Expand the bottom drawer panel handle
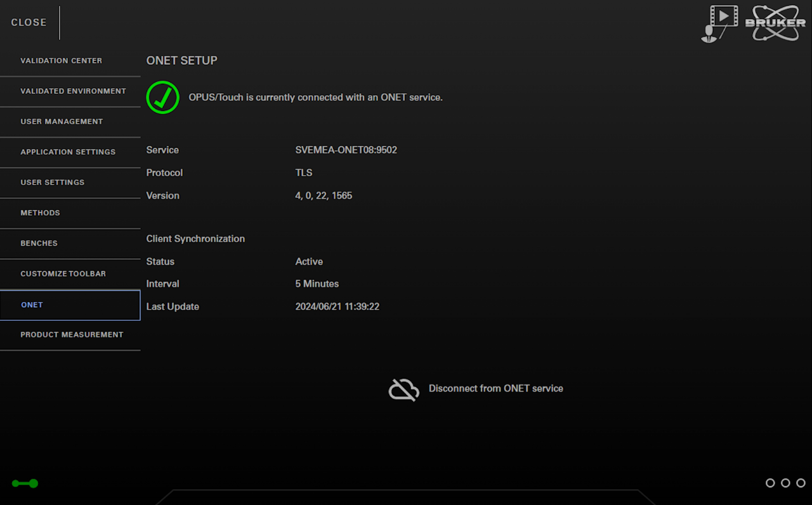This screenshot has height=505, width=812. click(406, 497)
